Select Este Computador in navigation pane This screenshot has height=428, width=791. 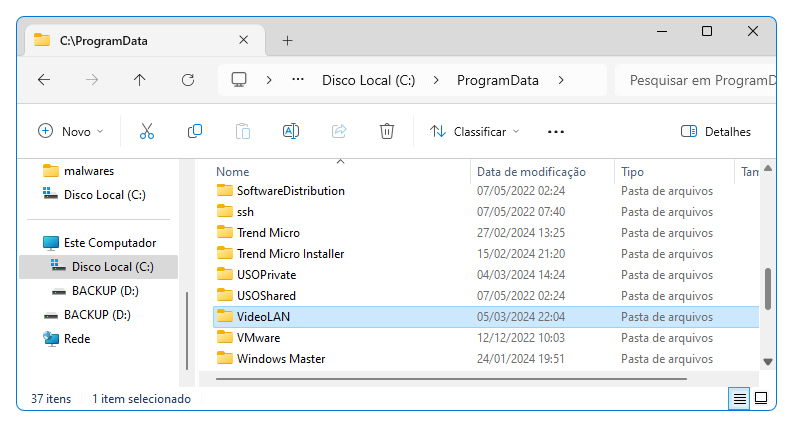tap(110, 243)
